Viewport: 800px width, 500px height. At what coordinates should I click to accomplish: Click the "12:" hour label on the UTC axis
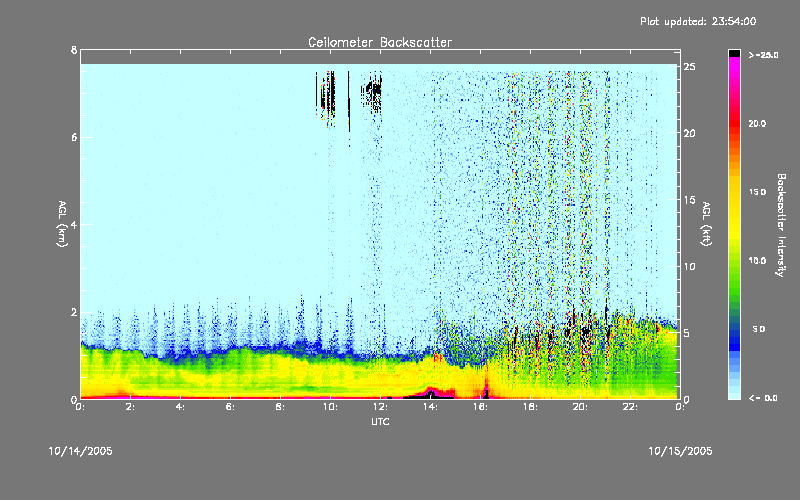(381, 407)
